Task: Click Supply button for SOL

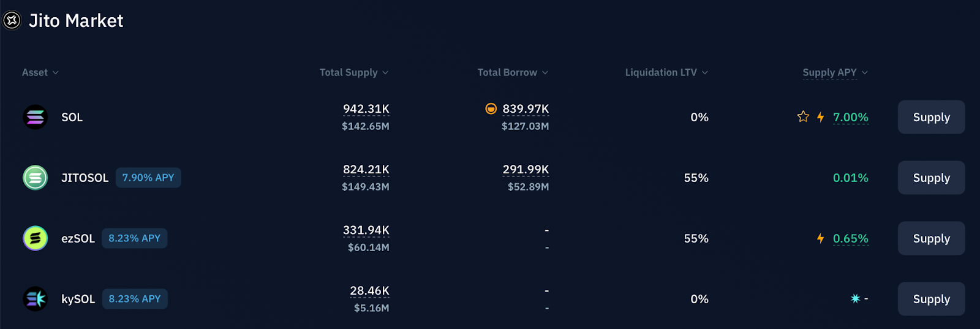Action: point(931,117)
